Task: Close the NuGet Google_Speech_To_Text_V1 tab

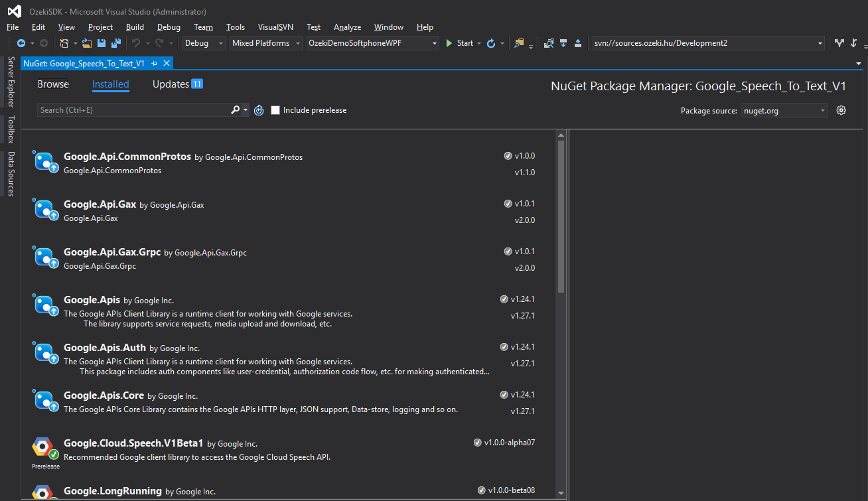Action: coord(167,63)
